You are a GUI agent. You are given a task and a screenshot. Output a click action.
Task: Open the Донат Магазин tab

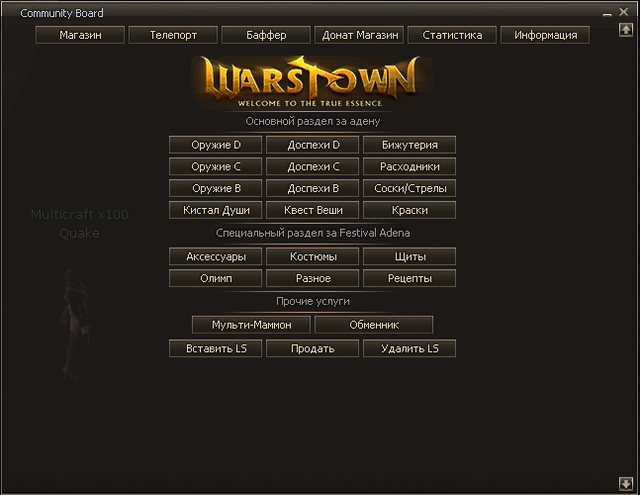[359, 35]
